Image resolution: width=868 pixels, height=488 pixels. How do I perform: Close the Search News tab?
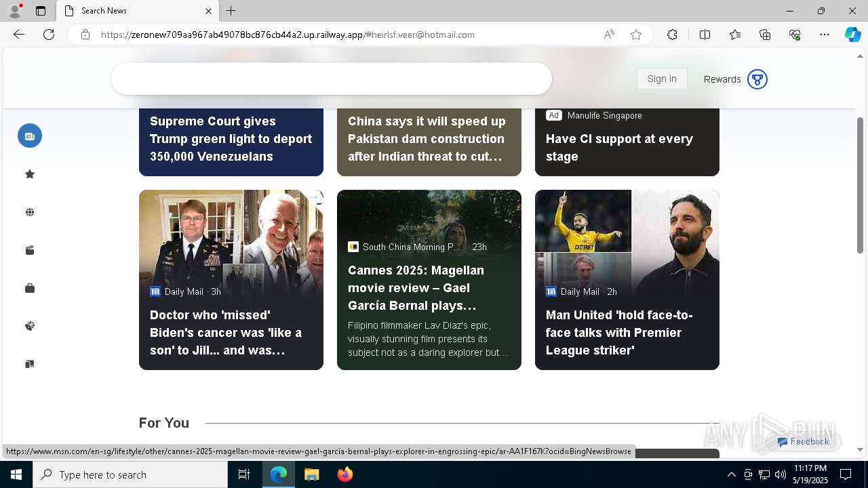[208, 11]
